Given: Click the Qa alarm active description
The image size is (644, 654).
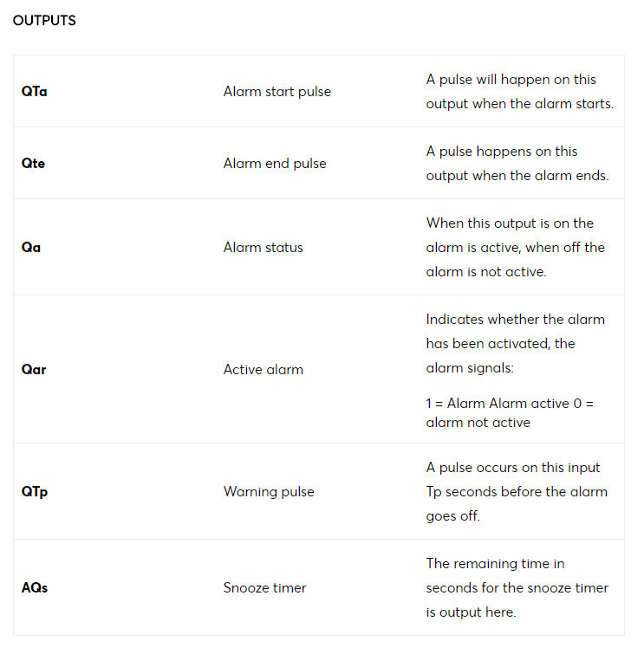Looking at the screenshot, I should click(516, 248).
